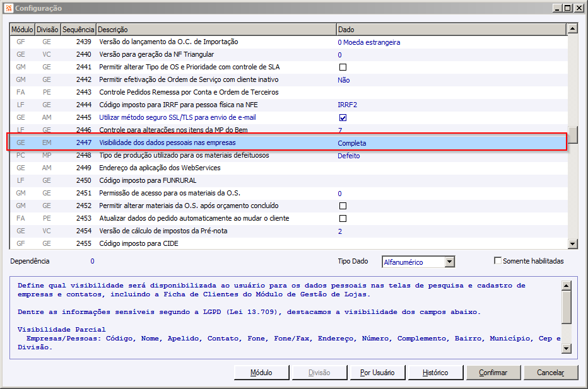The width and height of the screenshot is (588, 389).
Task: Open the Por Usuário button
Action: pyautogui.click(x=377, y=373)
